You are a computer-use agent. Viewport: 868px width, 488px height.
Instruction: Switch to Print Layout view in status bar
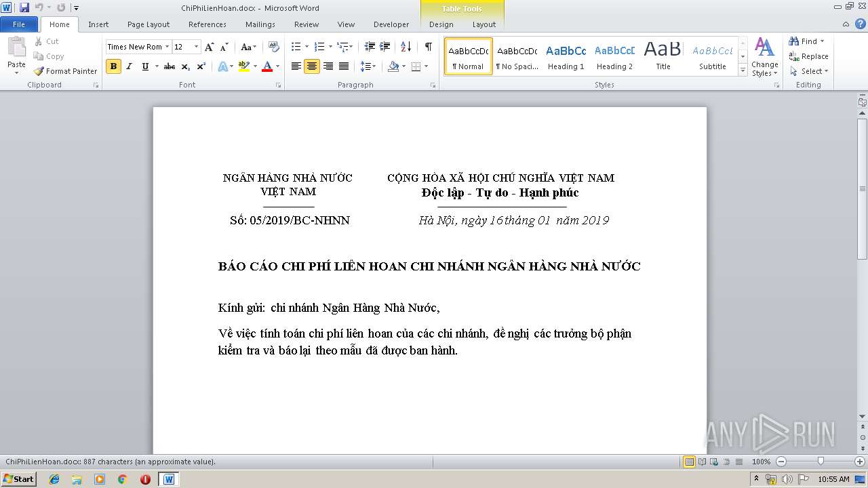click(690, 462)
